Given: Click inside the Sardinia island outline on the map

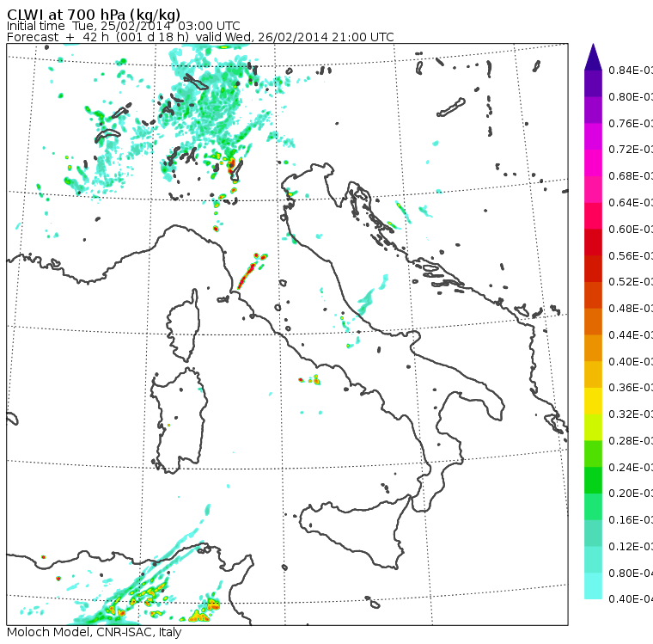Looking at the screenshot, I should click(x=180, y=421).
